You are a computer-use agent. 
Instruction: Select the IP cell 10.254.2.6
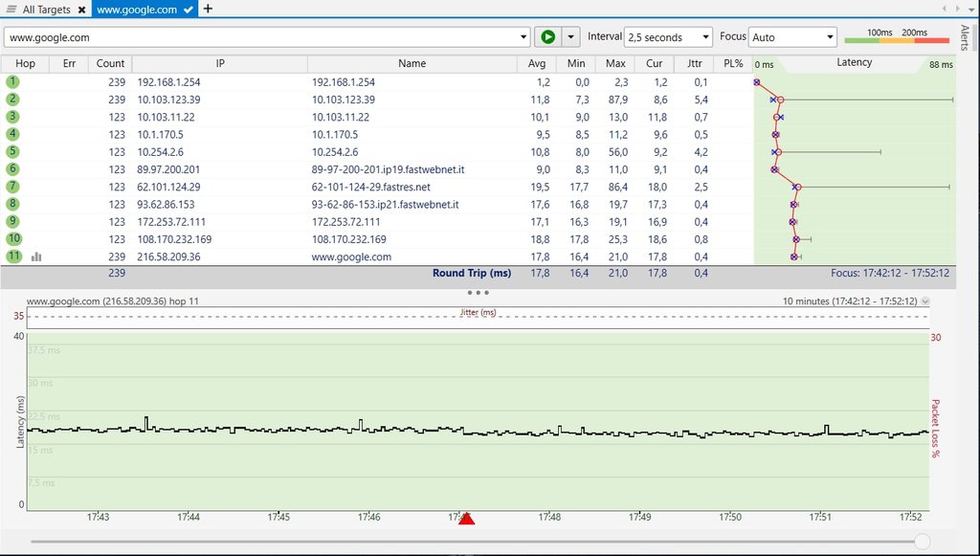click(x=160, y=152)
